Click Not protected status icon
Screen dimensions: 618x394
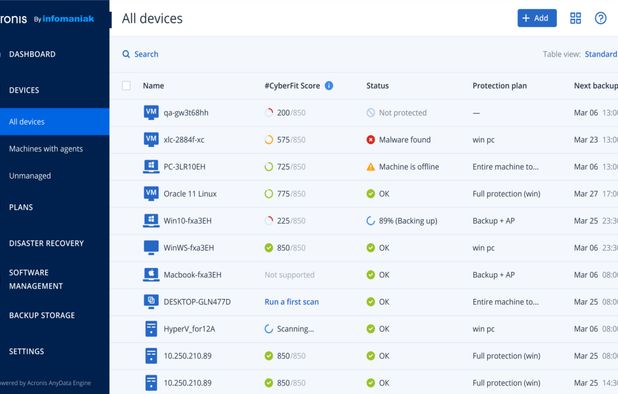tap(370, 113)
